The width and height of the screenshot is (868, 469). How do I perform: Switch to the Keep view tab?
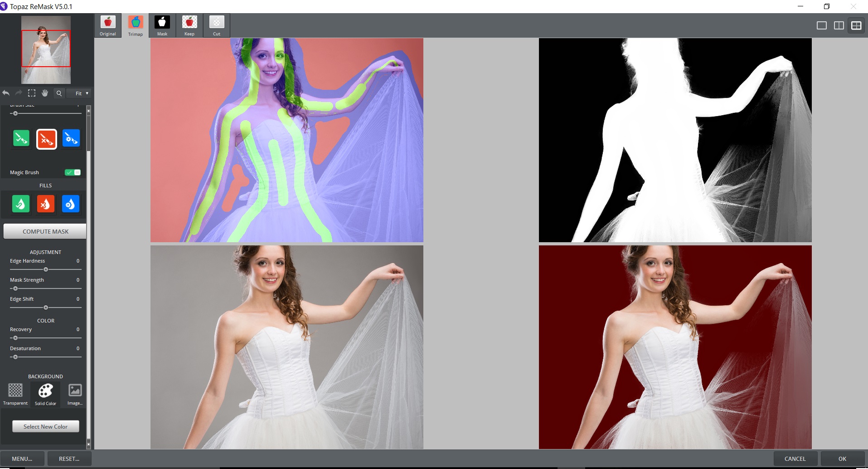189,26
